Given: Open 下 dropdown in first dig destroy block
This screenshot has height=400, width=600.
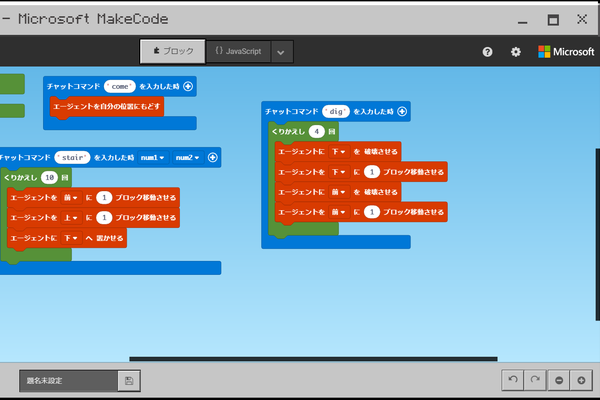Looking at the screenshot, I should (x=339, y=152).
